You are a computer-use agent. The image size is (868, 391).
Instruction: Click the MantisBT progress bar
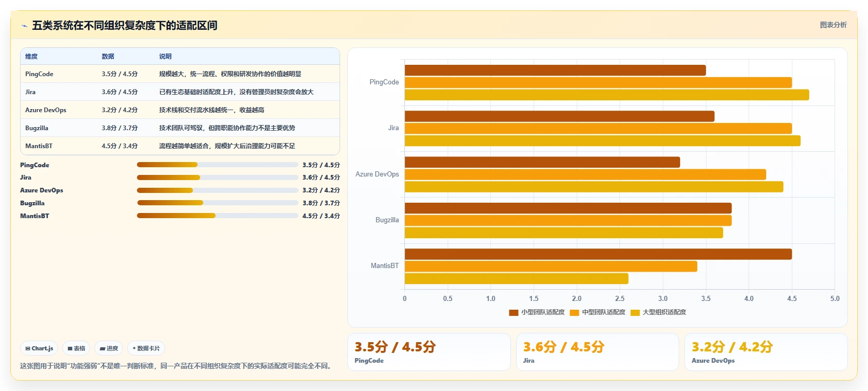pos(218,216)
